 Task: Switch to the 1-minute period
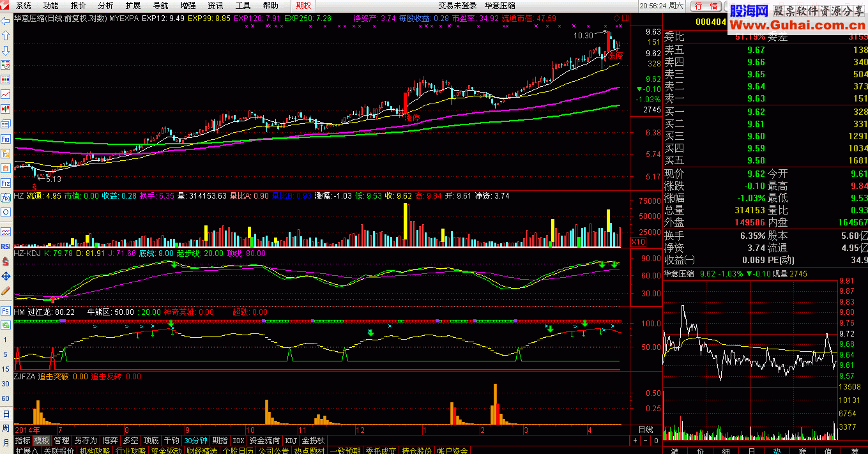(x=6, y=340)
